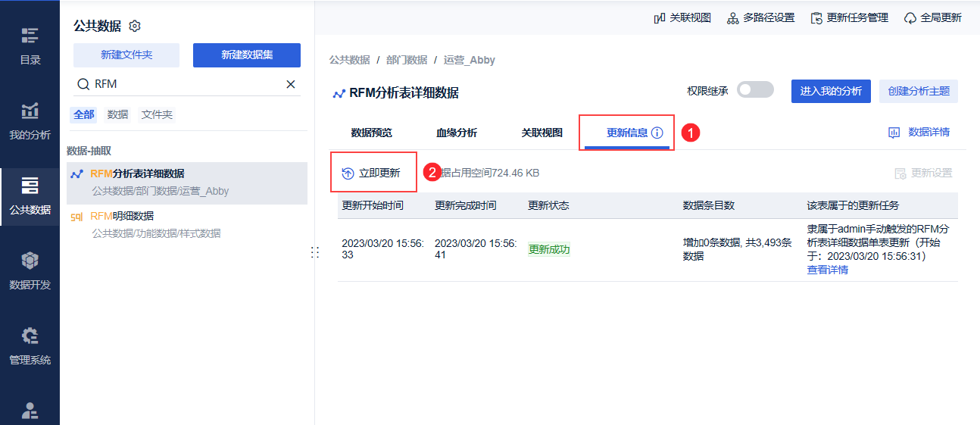Select the 数据 filter tab
Image resolution: width=980 pixels, height=425 pixels.
tap(117, 114)
